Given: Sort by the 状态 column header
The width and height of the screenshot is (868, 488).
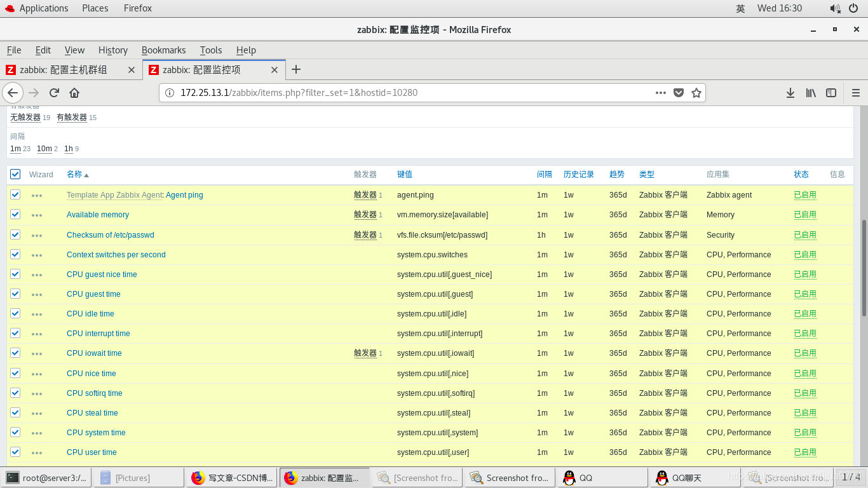Looking at the screenshot, I should pyautogui.click(x=801, y=174).
